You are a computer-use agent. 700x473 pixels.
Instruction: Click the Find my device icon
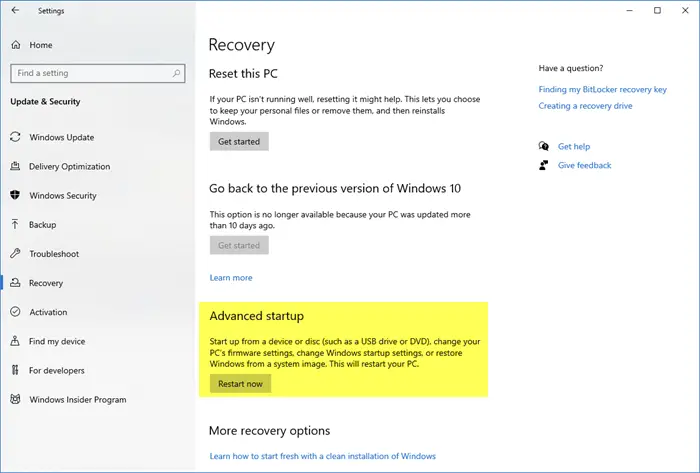[16, 341]
